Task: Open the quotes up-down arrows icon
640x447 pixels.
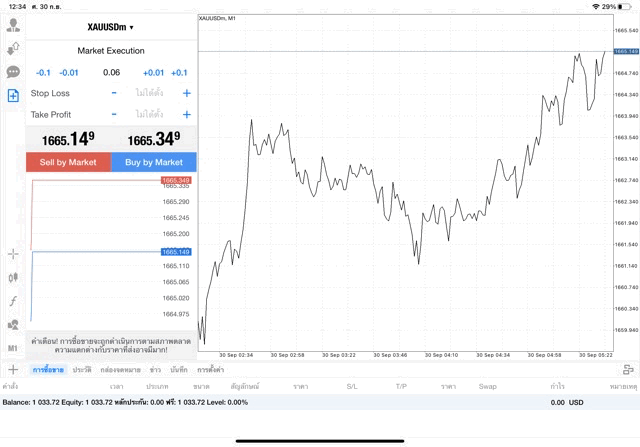Action: click(x=13, y=49)
